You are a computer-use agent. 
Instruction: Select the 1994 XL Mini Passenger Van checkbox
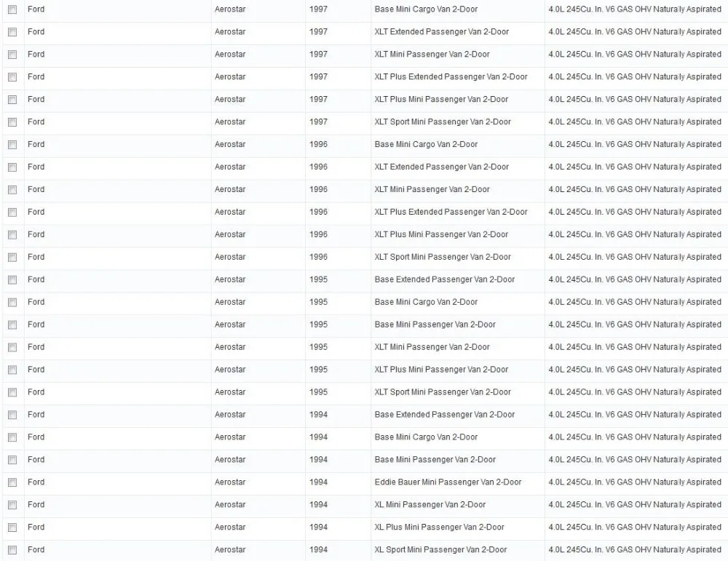12,505
